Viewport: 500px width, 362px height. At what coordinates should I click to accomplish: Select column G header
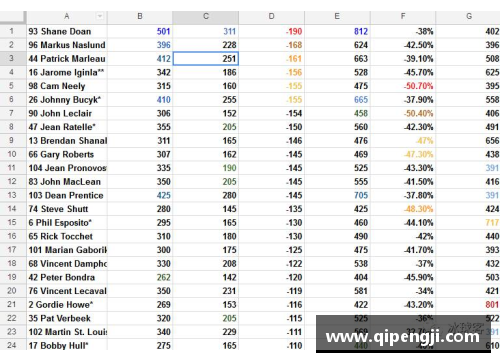468,17
